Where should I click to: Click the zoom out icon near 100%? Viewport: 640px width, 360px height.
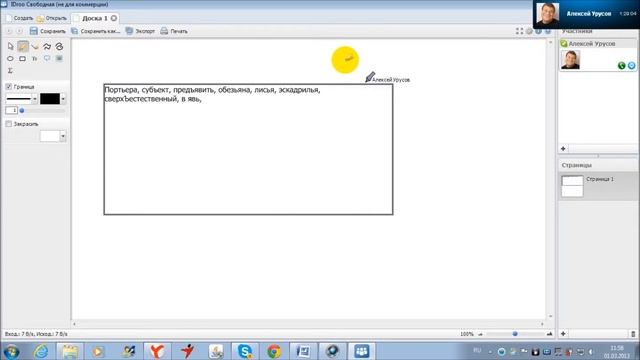coord(480,334)
